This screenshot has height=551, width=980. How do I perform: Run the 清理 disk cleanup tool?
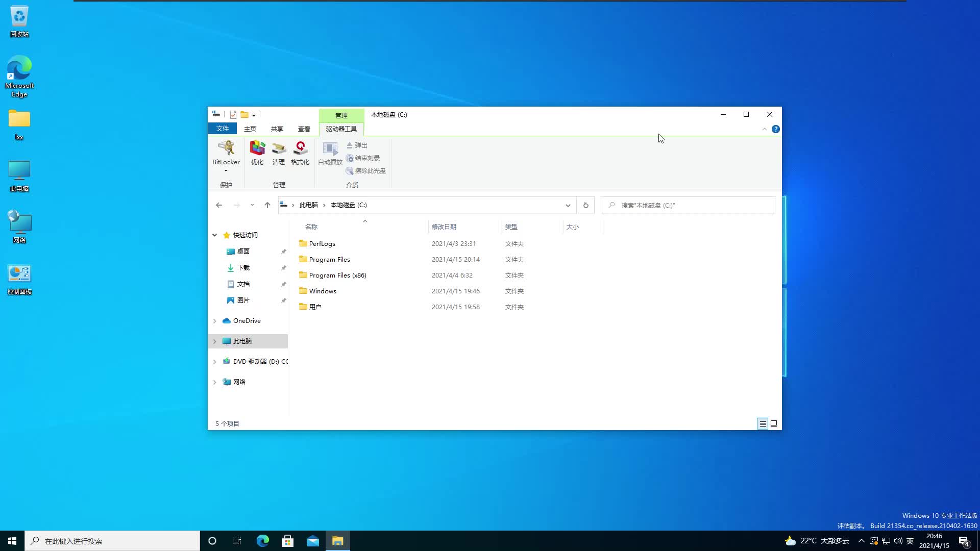click(279, 153)
